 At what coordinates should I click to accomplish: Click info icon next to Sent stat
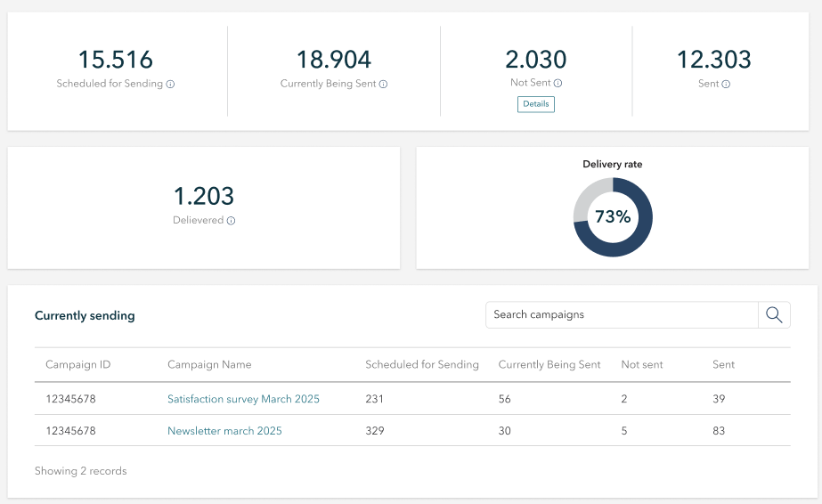tap(726, 85)
